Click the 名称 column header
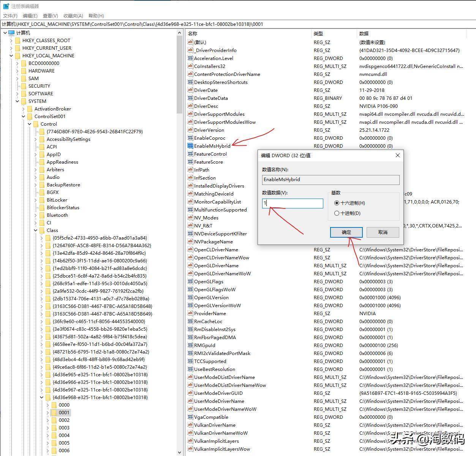Viewport: 476px width, 456px height. tap(248, 33)
